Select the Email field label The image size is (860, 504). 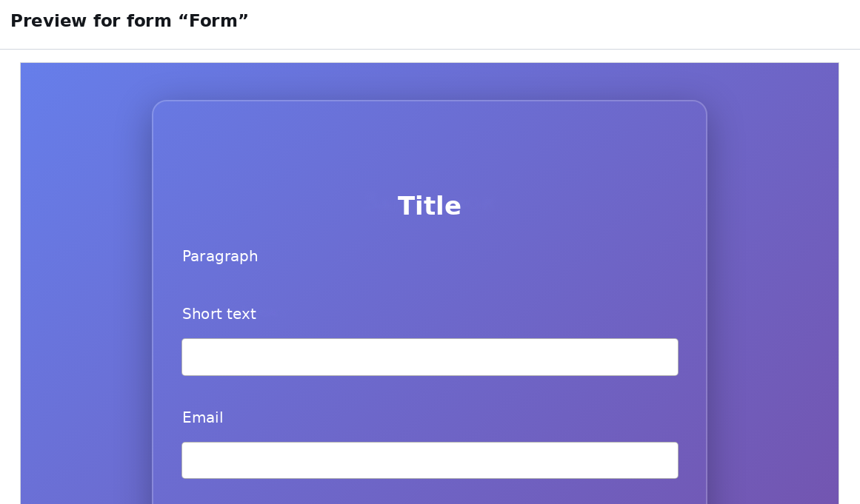[202, 417]
